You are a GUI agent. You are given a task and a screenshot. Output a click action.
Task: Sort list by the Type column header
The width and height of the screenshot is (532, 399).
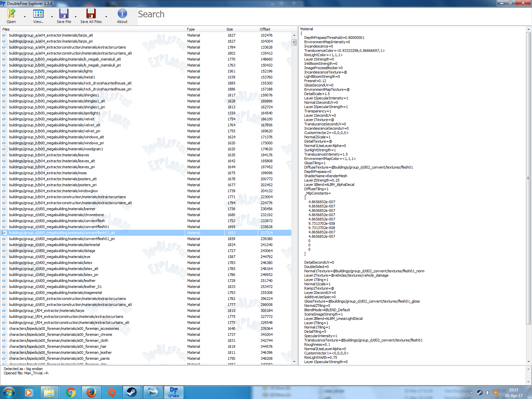(x=204, y=29)
